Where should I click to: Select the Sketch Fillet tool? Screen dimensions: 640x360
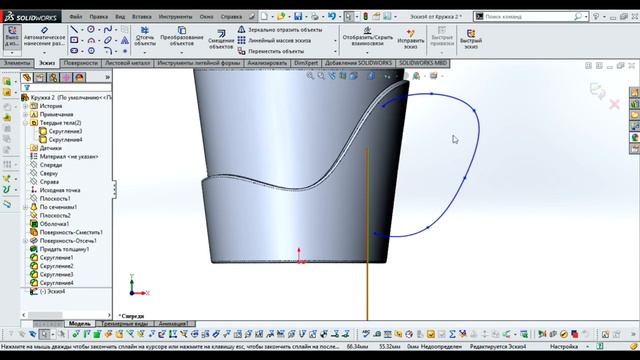click(108, 51)
